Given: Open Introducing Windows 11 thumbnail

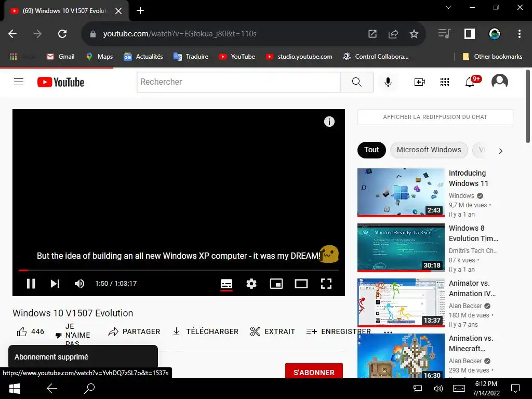Looking at the screenshot, I should coord(401,192).
